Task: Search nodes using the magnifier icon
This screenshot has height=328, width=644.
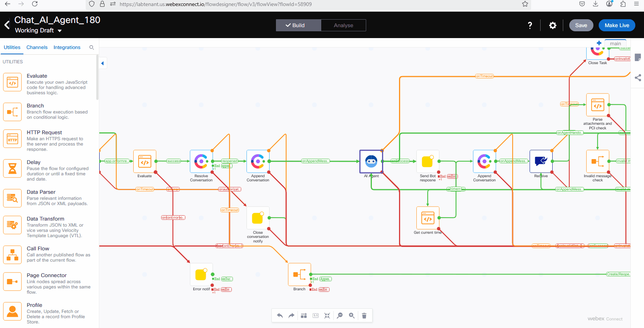Action: click(91, 48)
